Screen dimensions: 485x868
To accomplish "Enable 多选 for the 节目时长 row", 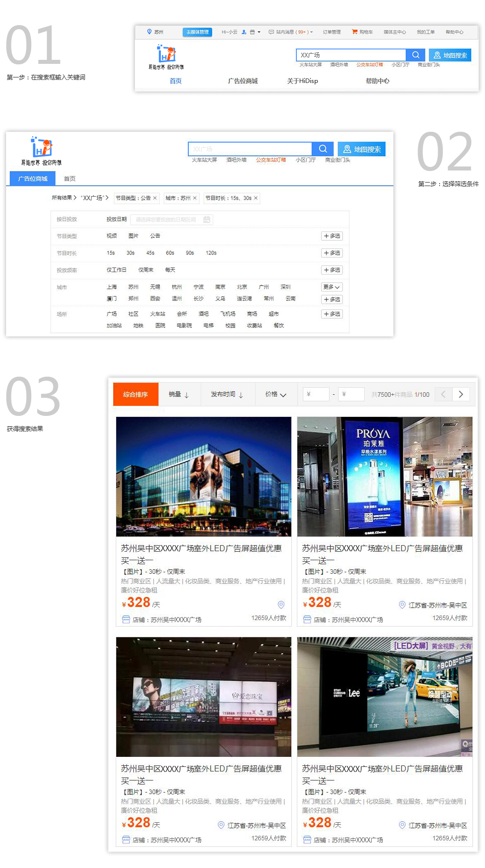I will click(x=332, y=253).
